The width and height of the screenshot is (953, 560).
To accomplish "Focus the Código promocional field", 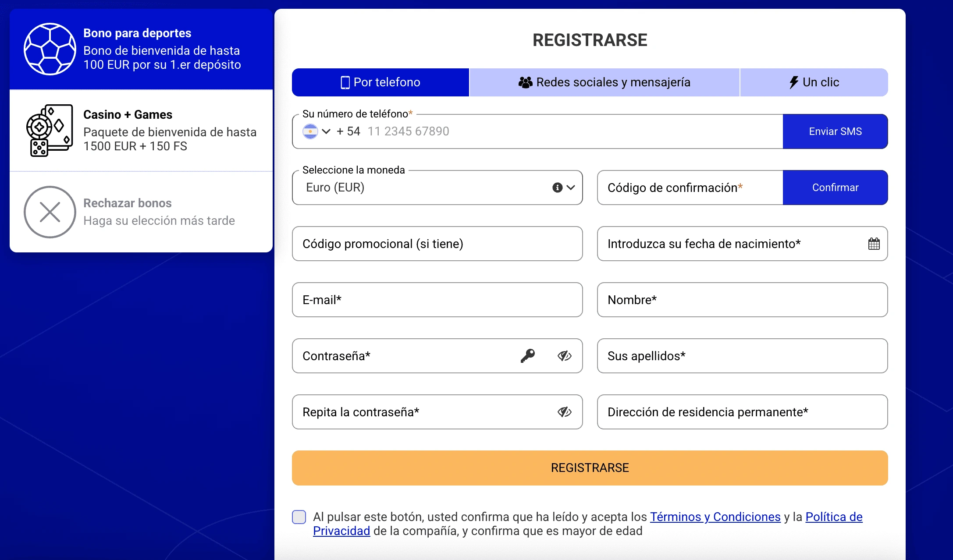I will click(x=437, y=244).
